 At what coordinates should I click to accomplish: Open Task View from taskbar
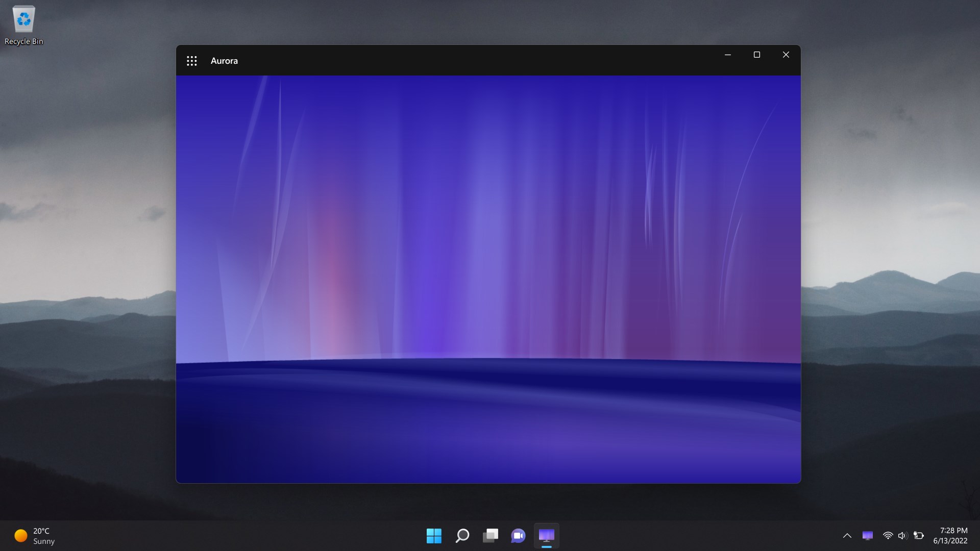(491, 536)
